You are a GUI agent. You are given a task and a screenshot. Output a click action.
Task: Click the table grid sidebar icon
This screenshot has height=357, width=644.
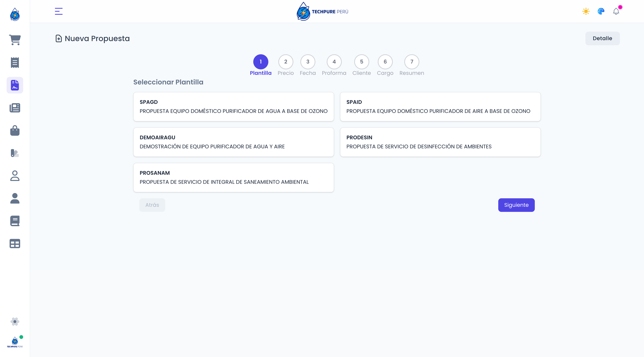15,244
